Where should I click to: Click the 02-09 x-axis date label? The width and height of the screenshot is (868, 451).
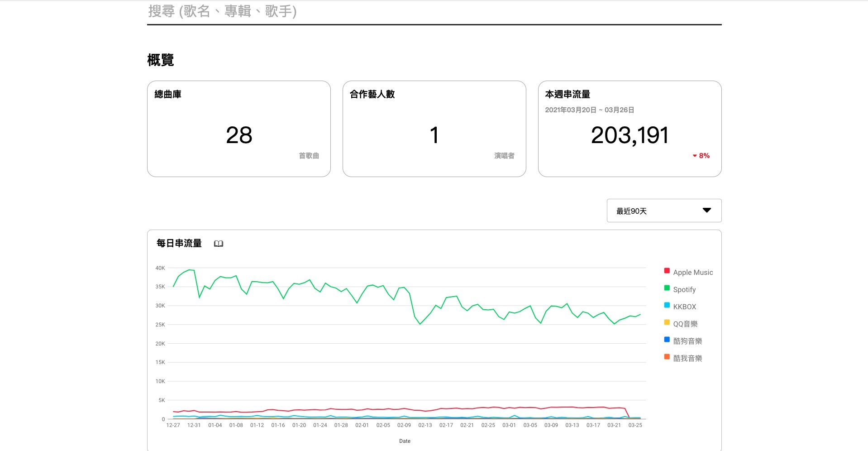(x=404, y=425)
